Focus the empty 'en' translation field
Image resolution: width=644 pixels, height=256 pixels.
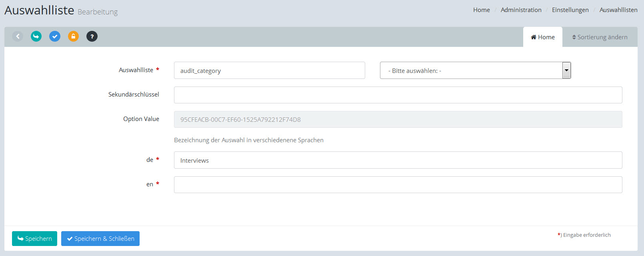pos(398,185)
